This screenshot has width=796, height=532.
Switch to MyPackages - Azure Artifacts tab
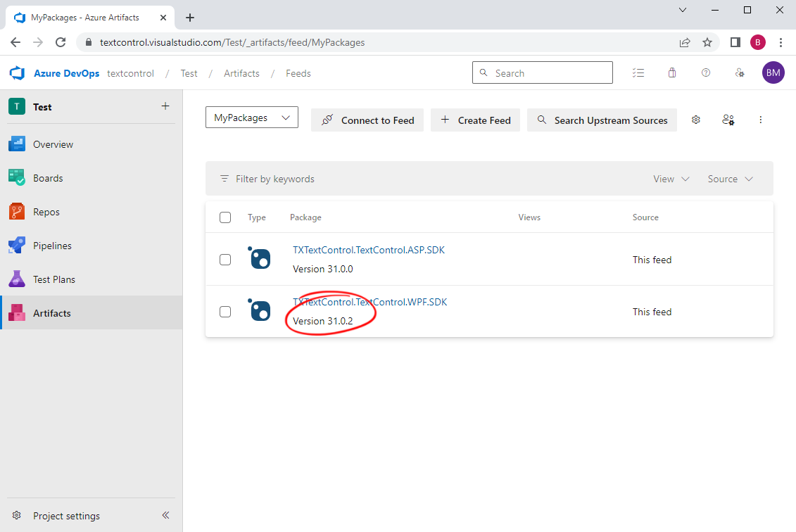90,18
